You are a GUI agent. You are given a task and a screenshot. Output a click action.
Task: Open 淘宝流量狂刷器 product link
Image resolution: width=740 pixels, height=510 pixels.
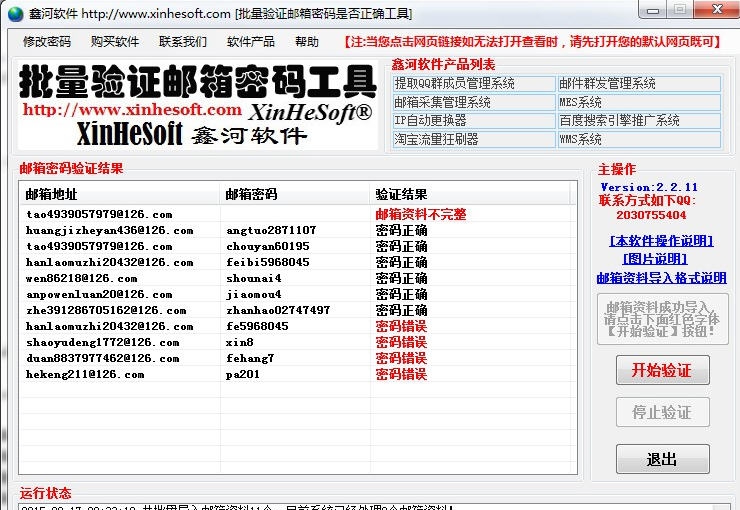(473, 139)
